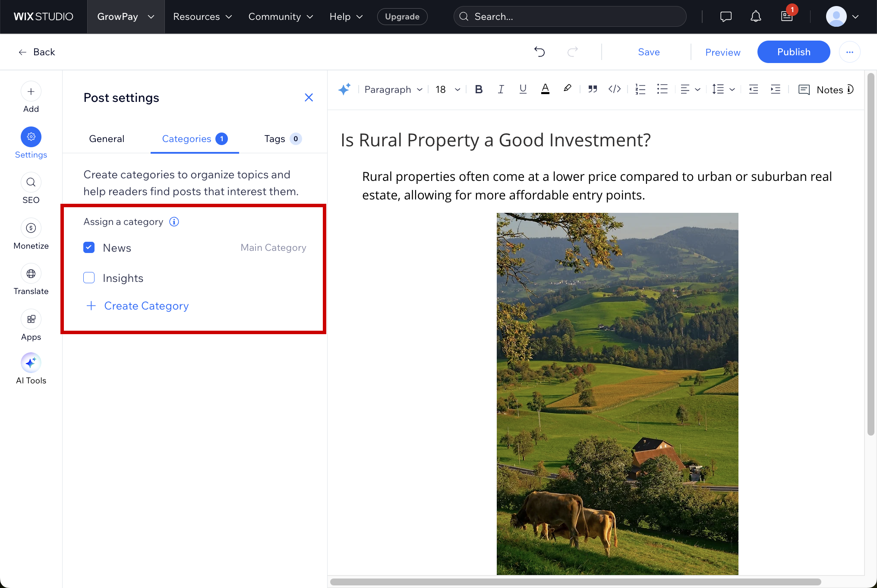Apply numbered list formatting
Image resolution: width=877 pixels, height=588 pixels.
(640, 89)
